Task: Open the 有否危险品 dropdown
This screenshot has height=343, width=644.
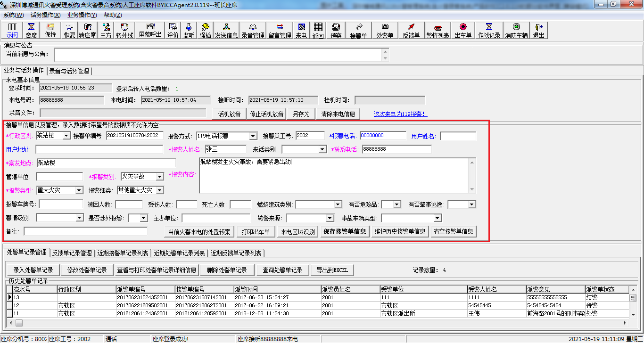Action: [397, 204]
